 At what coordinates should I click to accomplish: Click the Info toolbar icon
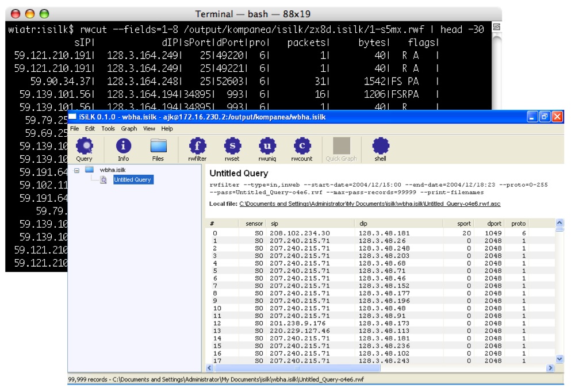[x=124, y=147]
